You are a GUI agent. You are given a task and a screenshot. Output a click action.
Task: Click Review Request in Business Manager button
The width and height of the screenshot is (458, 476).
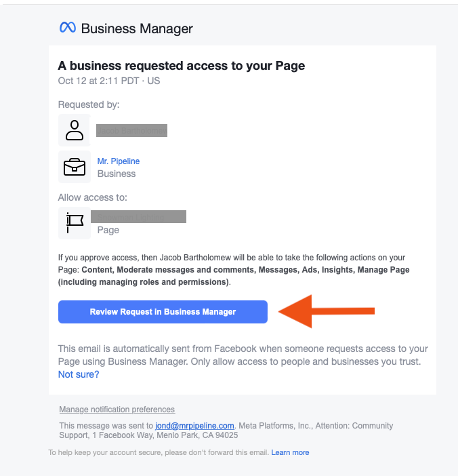coord(163,312)
